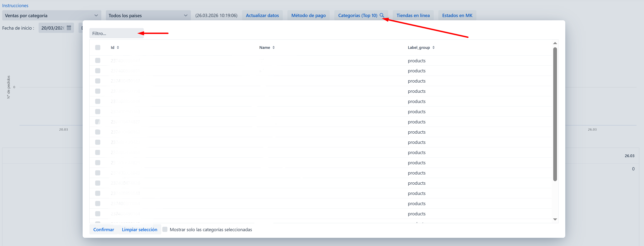Sort by Id column arrows
644x246 pixels.
click(118, 47)
